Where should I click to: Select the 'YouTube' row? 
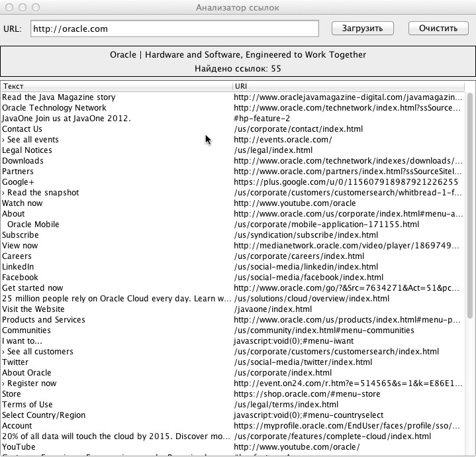(x=233, y=447)
